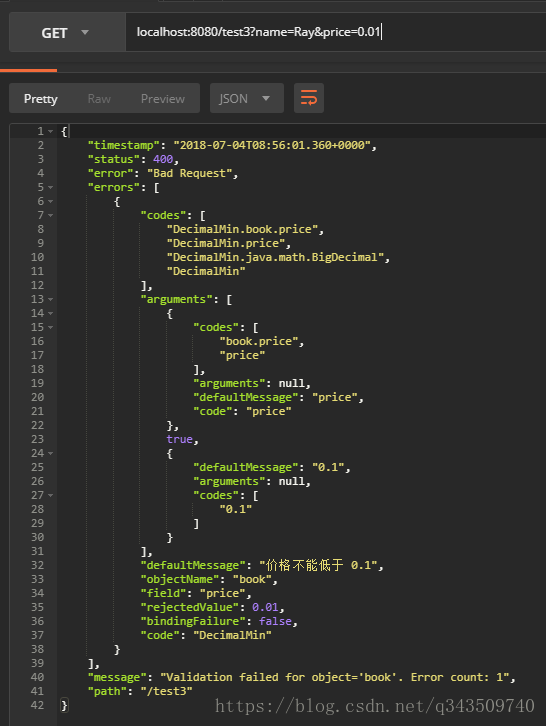Collapse the root object fold arrow on line 1
546x726 pixels.
coord(50,131)
